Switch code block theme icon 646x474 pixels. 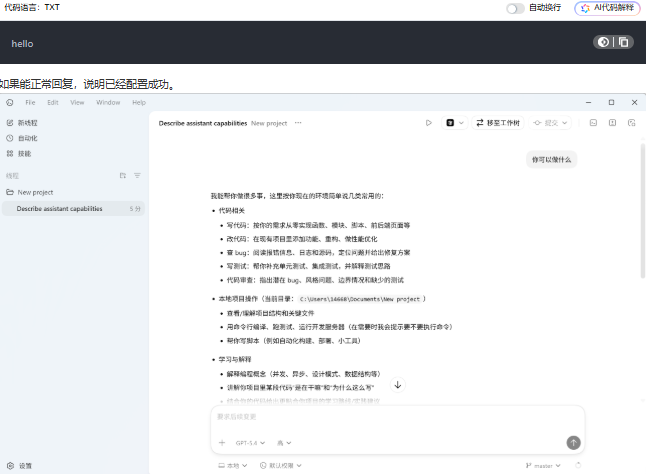(x=603, y=42)
